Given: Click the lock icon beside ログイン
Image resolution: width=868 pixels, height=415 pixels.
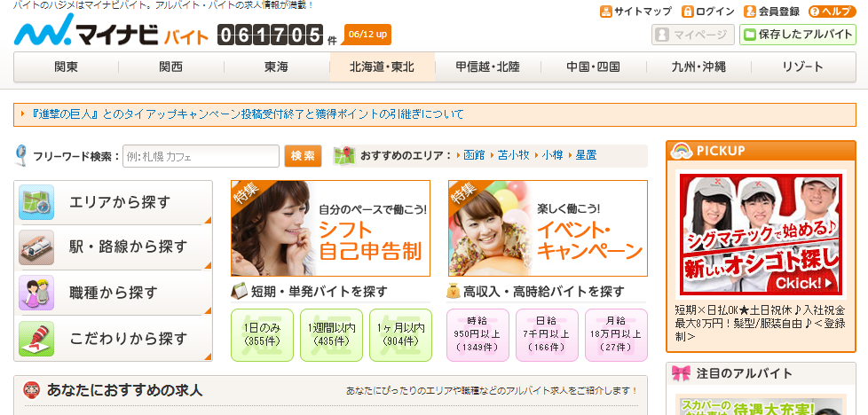Looking at the screenshot, I should point(688,11).
